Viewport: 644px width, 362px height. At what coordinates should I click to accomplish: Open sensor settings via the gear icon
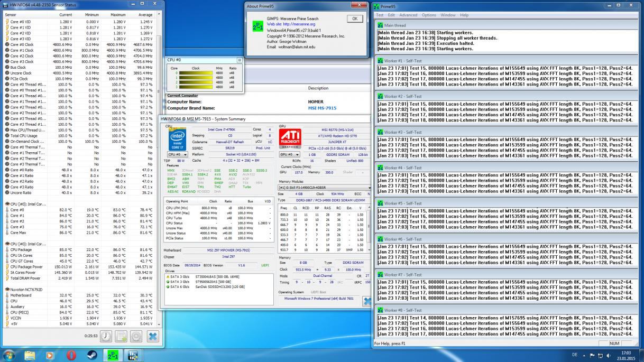(136, 336)
